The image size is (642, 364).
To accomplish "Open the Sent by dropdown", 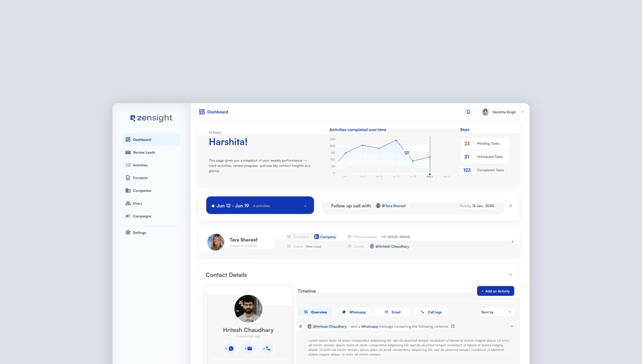I will (x=496, y=312).
